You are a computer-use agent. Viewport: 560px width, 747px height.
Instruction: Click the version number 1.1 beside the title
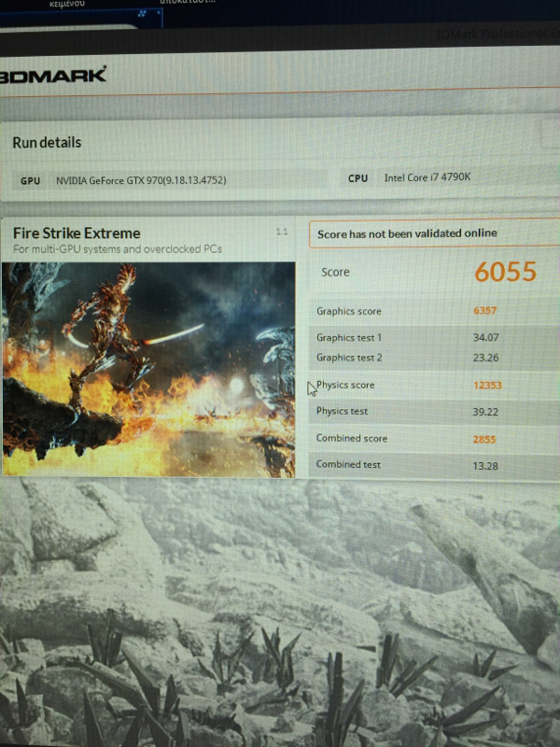click(282, 232)
